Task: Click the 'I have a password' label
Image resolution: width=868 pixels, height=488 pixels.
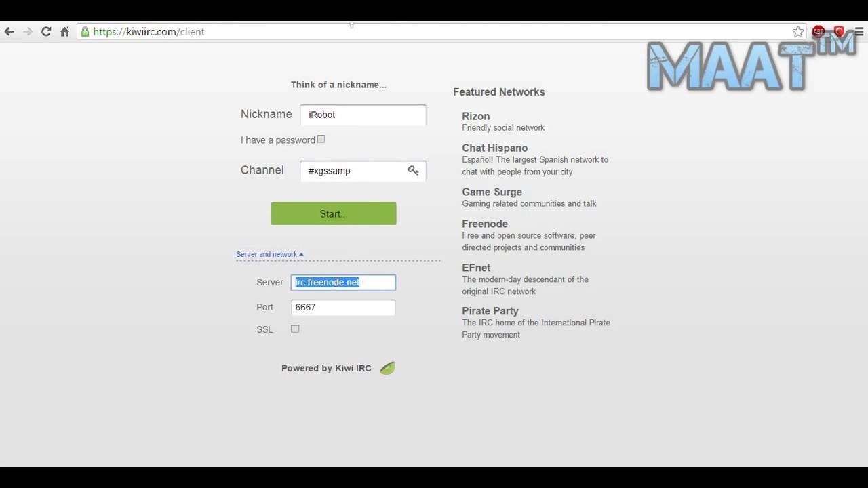Action: click(x=278, y=140)
